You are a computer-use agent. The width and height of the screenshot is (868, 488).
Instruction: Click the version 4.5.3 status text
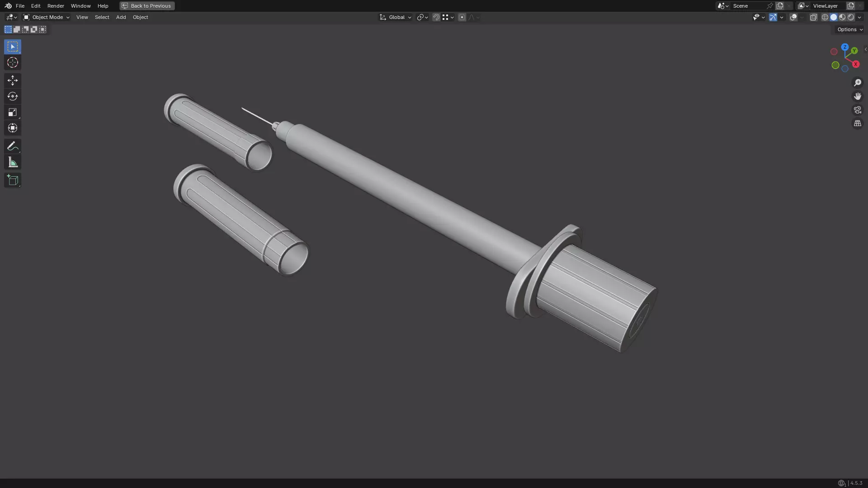click(x=856, y=483)
